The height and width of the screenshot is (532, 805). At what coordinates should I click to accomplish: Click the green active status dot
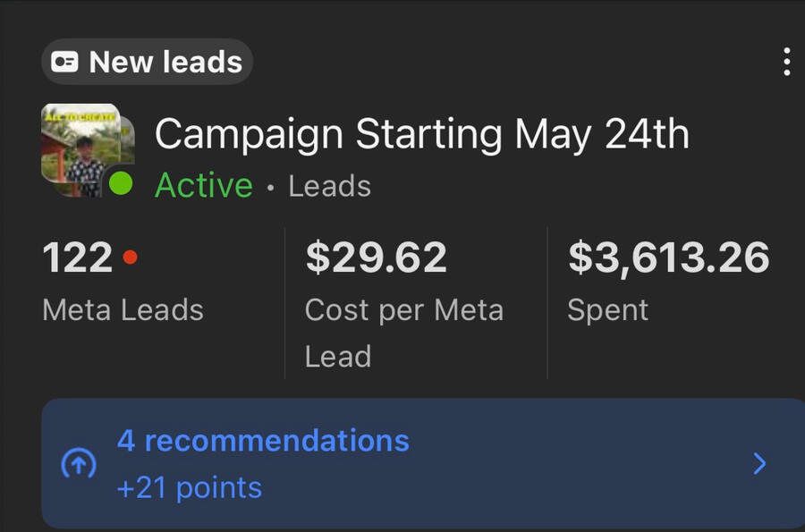point(120,184)
